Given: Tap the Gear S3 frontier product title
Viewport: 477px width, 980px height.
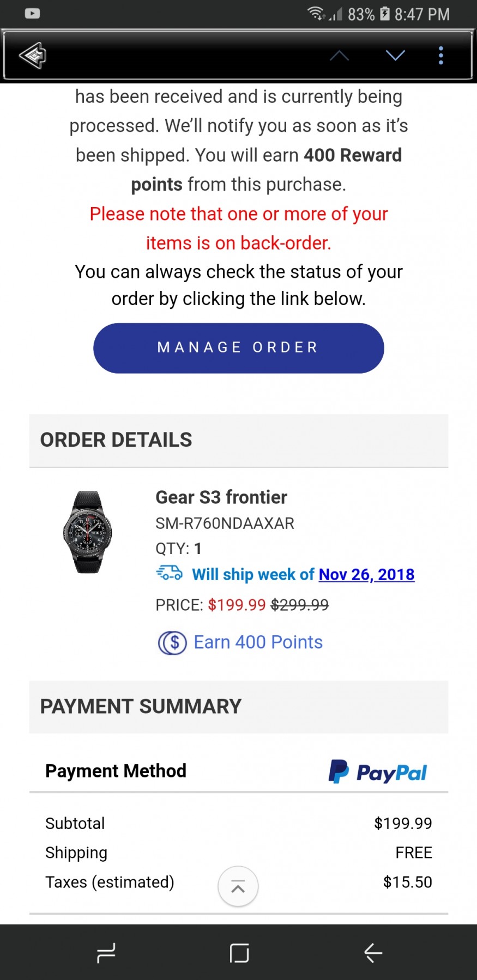Looking at the screenshot, I should [221, 497].
